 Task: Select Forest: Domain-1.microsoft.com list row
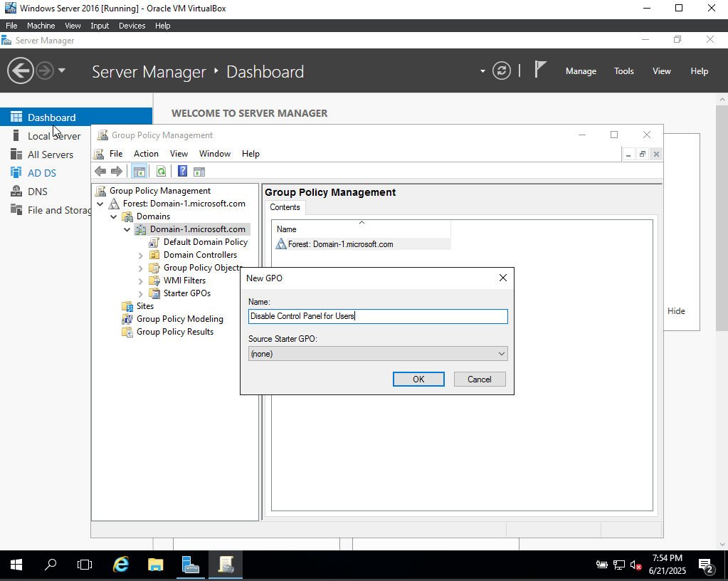click(362, 244)
